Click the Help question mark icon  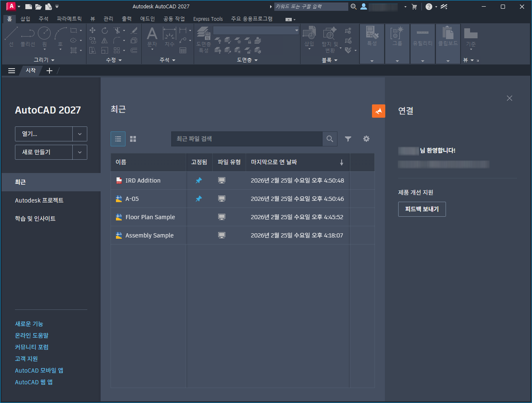[429, 7]
